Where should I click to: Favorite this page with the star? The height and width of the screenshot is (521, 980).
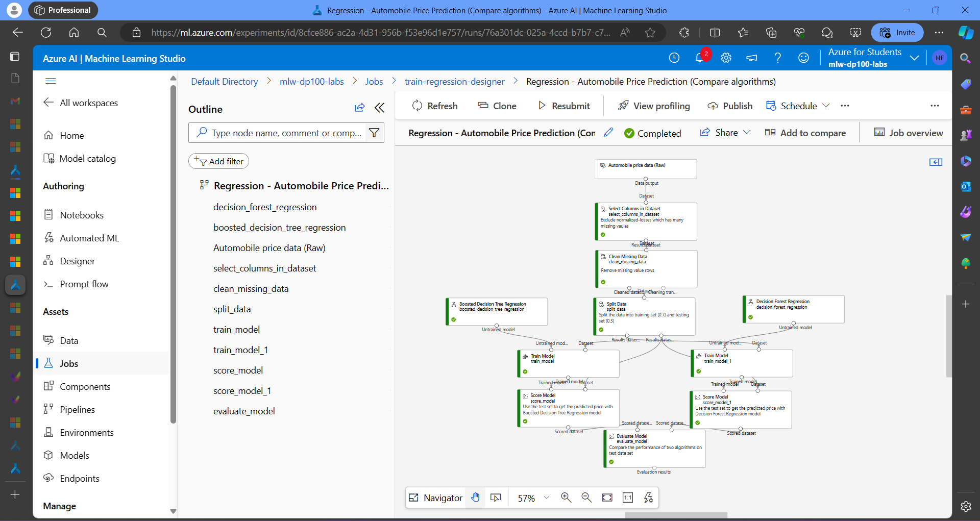(x=650, y=33)
